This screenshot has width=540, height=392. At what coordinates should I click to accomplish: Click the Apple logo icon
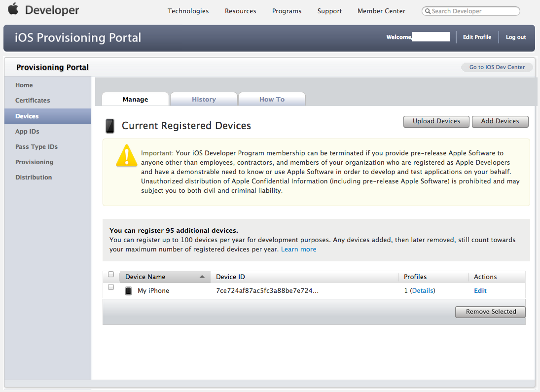point(13,8)
